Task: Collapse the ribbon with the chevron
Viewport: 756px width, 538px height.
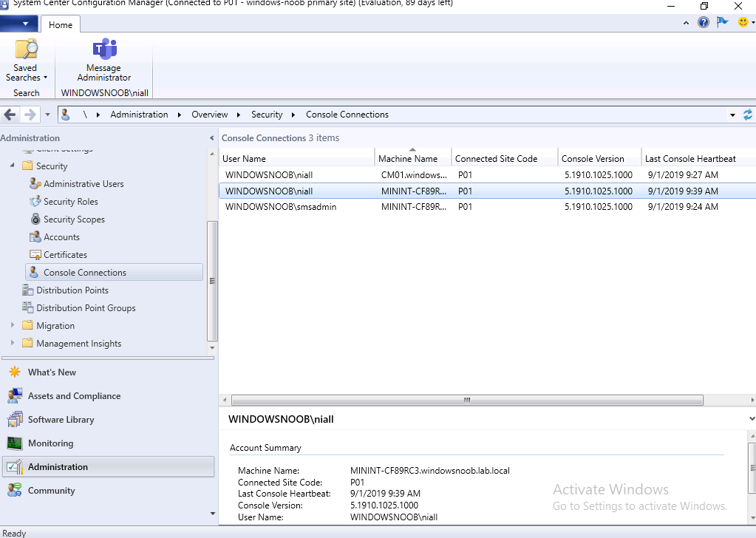Action: (x=686, y=23)
